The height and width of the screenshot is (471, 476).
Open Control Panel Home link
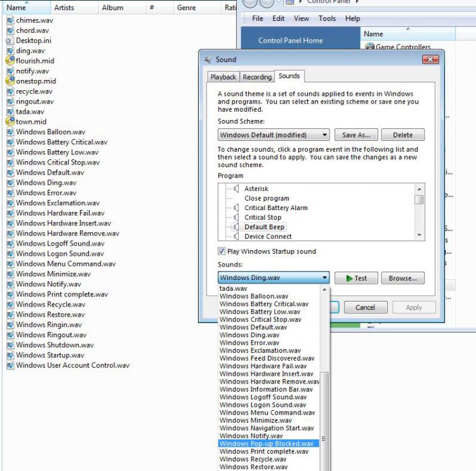pyautogui.click(x=291, y=41)
